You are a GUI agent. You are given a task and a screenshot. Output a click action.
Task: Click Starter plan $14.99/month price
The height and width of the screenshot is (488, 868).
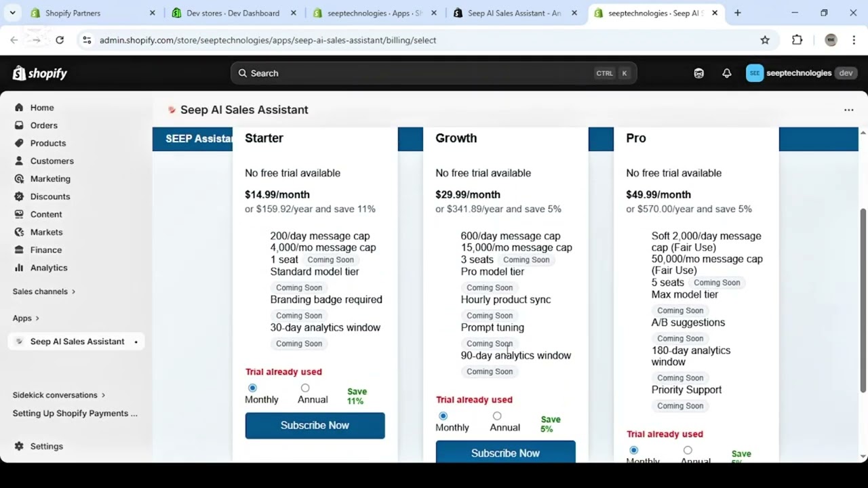[277, 195]
